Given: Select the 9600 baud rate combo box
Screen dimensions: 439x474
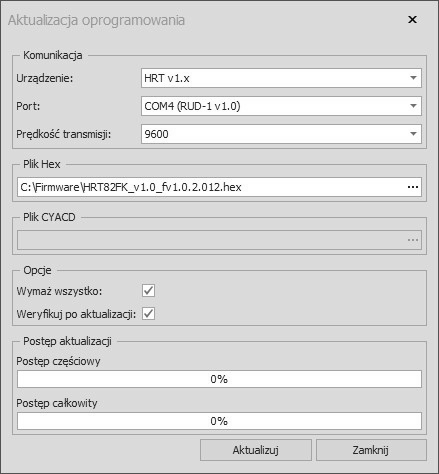Looking at the screenshot, I should [x=281, y=134].
